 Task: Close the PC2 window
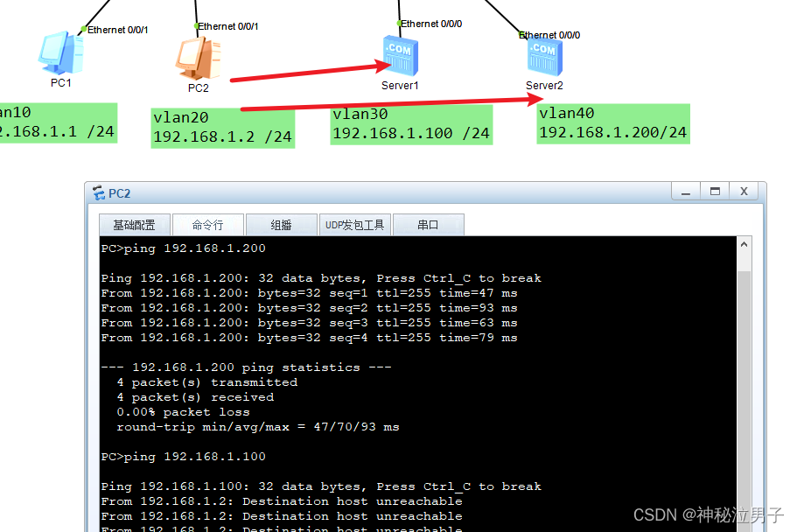pos(745,192)
